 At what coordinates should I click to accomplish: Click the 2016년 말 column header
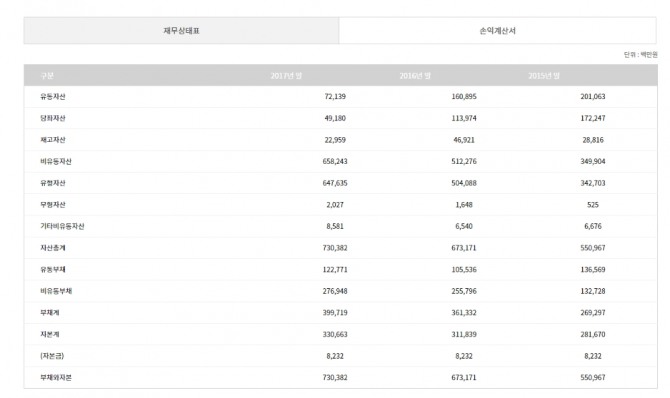click(415, 76)
